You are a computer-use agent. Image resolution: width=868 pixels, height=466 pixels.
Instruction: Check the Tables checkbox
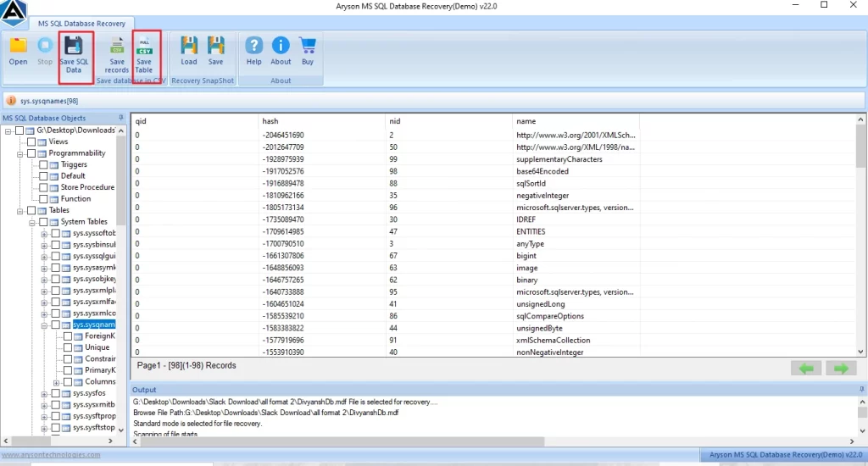[31, 210]
